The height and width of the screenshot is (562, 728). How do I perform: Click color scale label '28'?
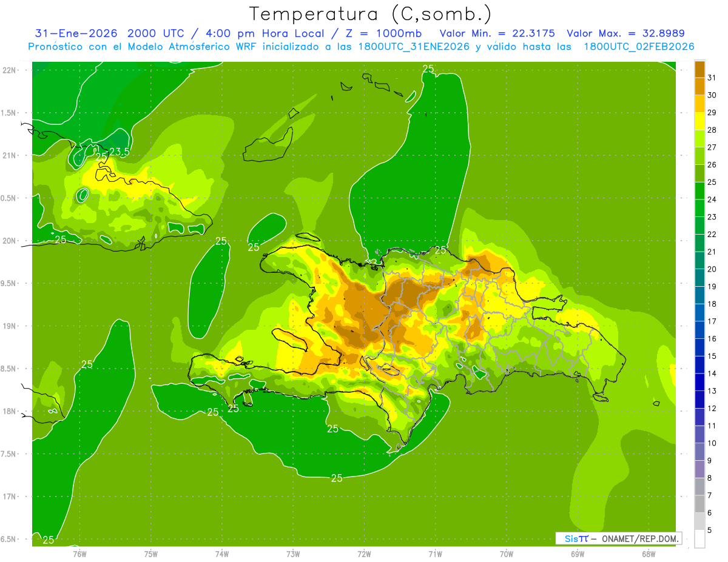tap(712, 130)
